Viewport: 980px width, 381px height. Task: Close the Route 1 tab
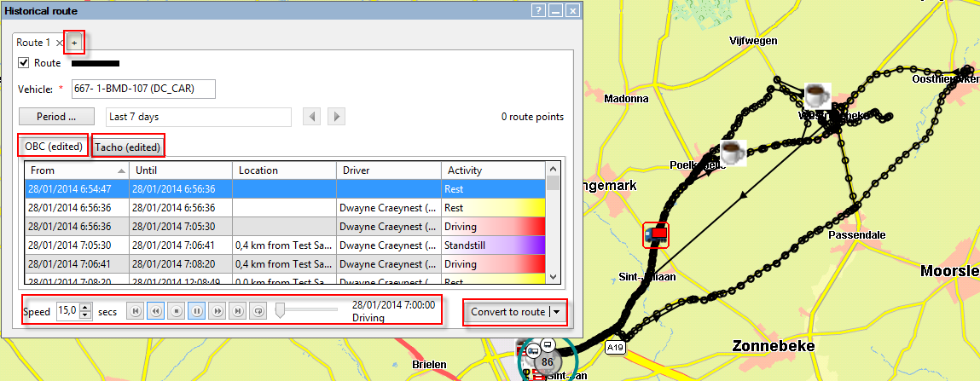(59, 43)
